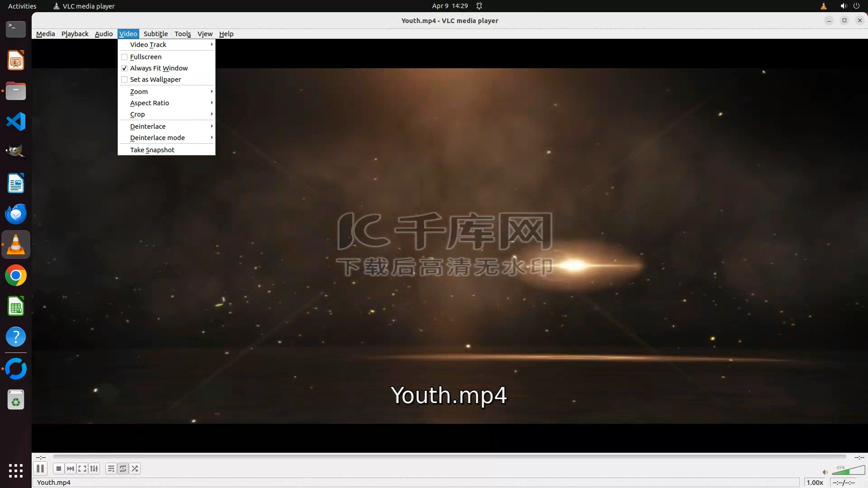The image size is (868, 488).
Task: Toggle loop mode button
Action: click(123, 469)
